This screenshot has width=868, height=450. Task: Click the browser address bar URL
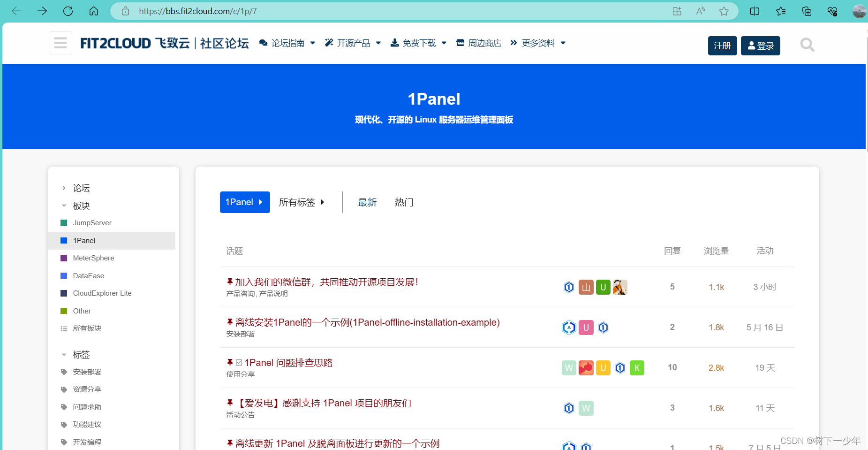pos(198,11)
